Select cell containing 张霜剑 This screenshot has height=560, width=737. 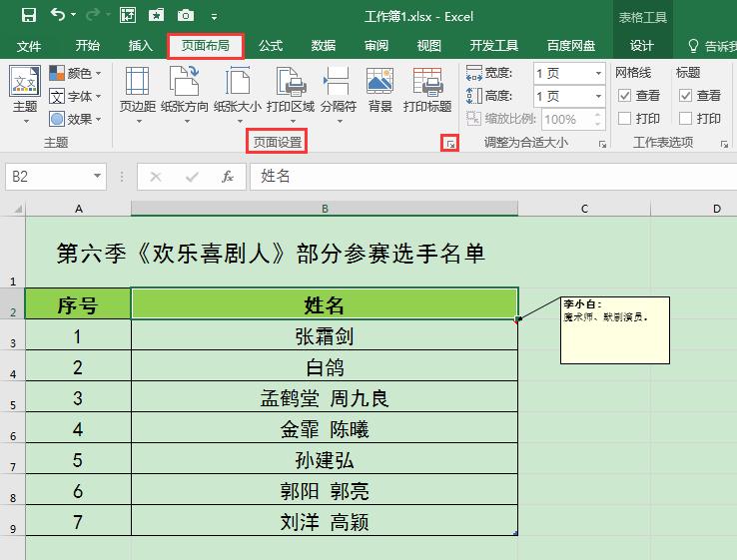pos(325,335)
